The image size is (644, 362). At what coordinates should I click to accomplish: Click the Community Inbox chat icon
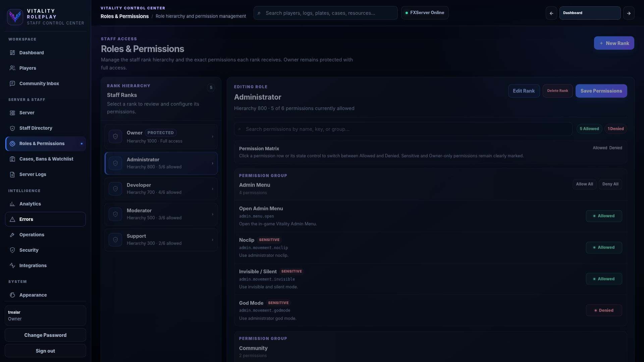click(x=12, y=83)
